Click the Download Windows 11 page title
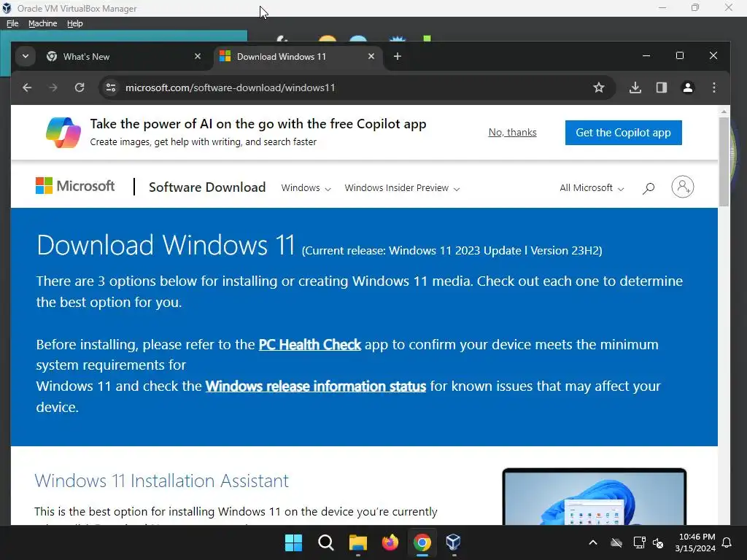This screenshot has height=560, width=747. 166,245
